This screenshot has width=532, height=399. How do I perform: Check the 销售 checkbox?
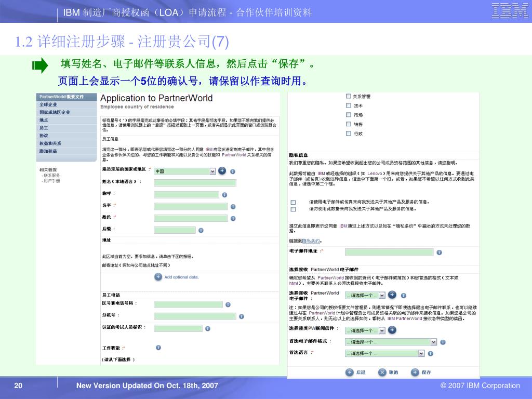(x=348, y=124)
